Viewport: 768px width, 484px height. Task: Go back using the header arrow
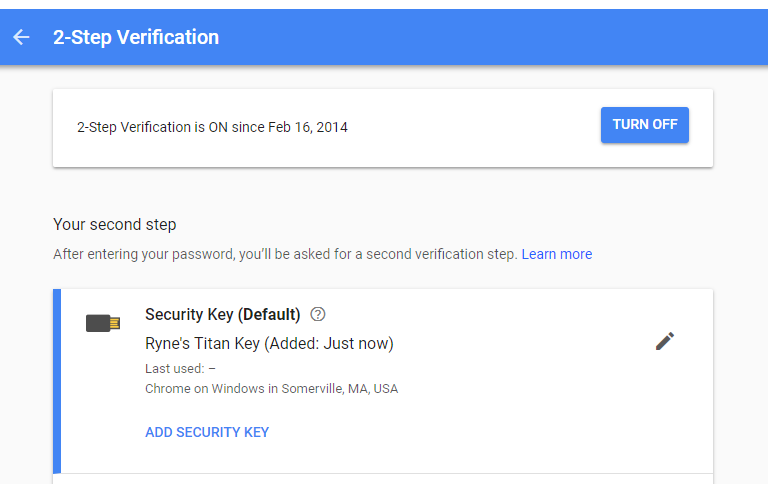click(22, 37)
